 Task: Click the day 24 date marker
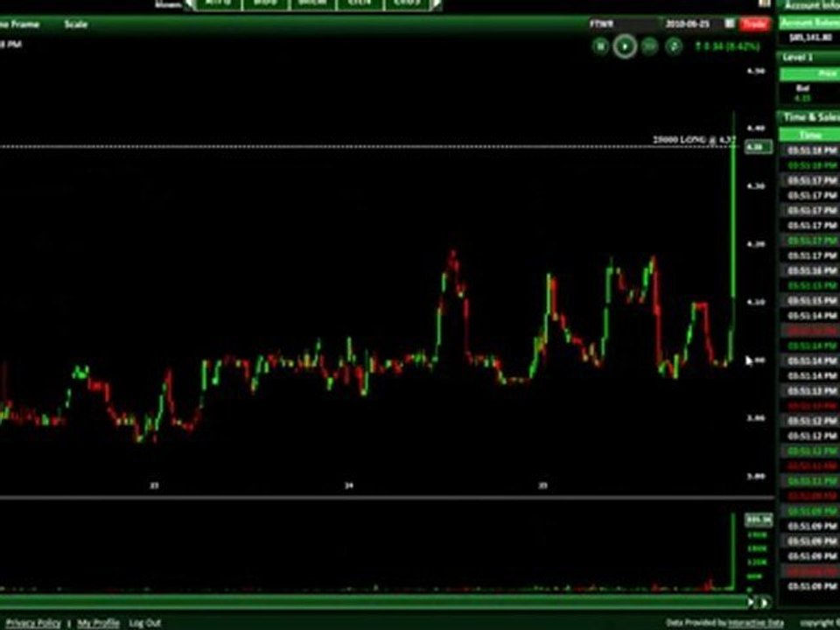[x=349, y=486]
